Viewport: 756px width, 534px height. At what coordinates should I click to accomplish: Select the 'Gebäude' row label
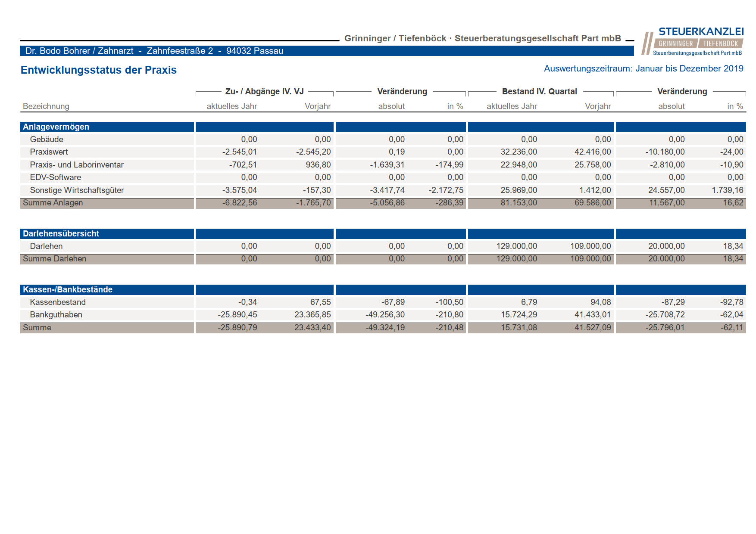coord(47,140)
